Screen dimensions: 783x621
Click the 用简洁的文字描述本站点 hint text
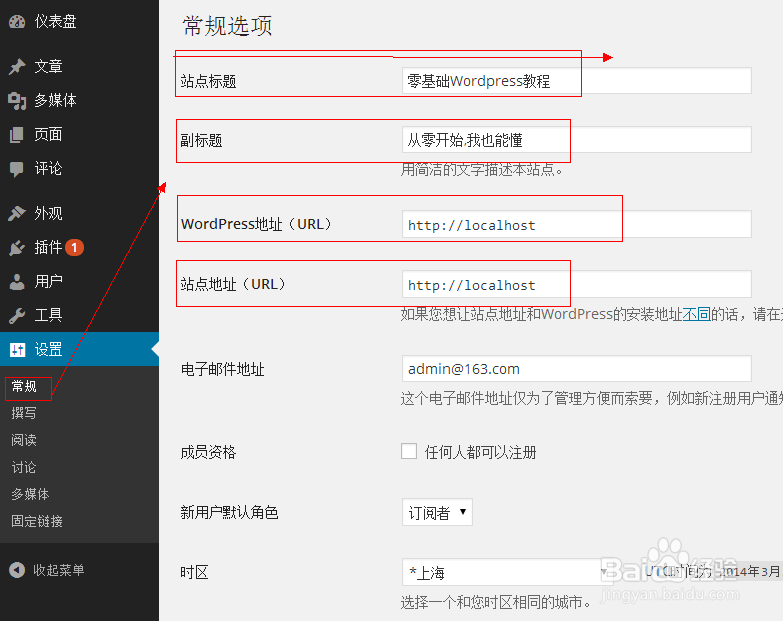coord(482,170)
